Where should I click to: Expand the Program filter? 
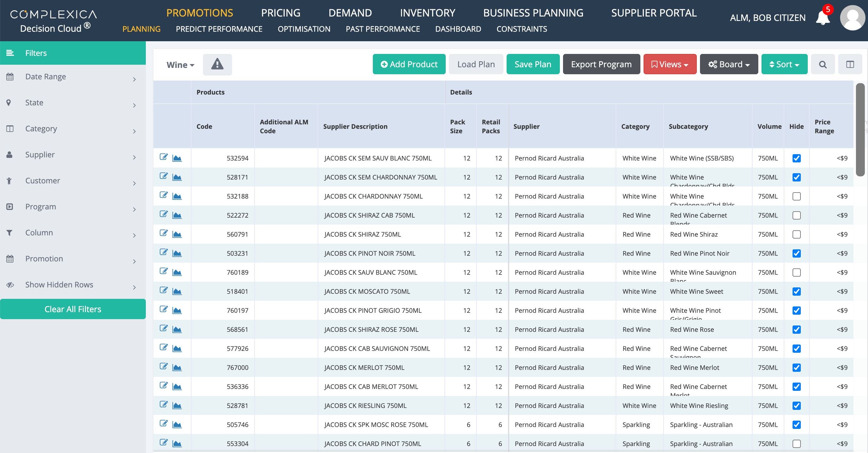point(73,207)
